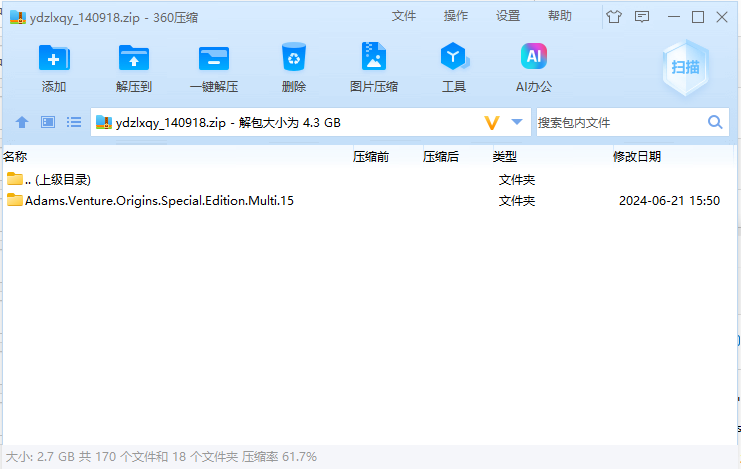741x469 pixels.
Task: Switch to list view icon
Action: (74, 122)
